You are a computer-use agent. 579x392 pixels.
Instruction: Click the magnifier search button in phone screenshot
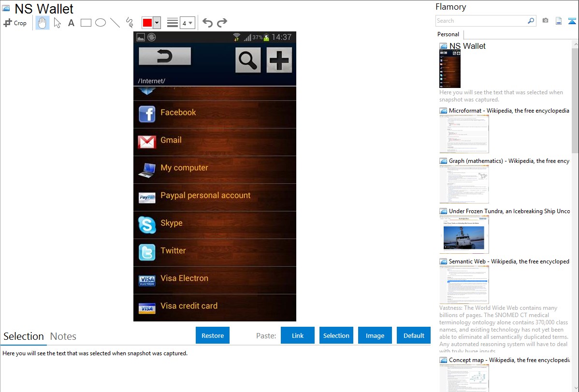tap(248, 60)
